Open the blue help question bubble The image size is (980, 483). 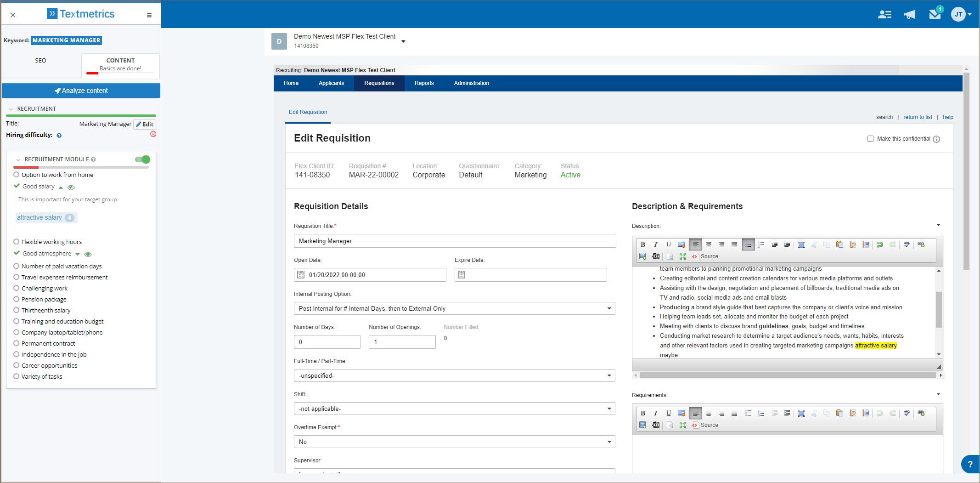click(x=970, y=464)
